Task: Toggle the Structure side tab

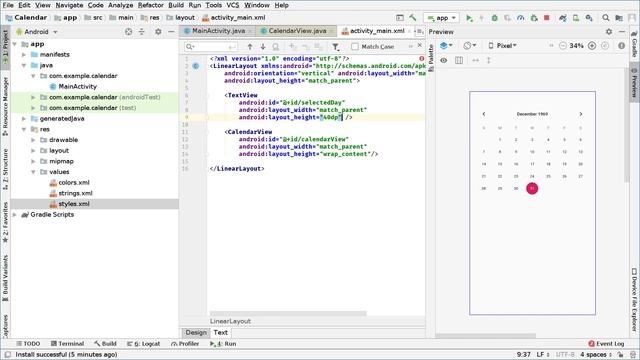Action: pyautogui.click(x=5, y=169)
